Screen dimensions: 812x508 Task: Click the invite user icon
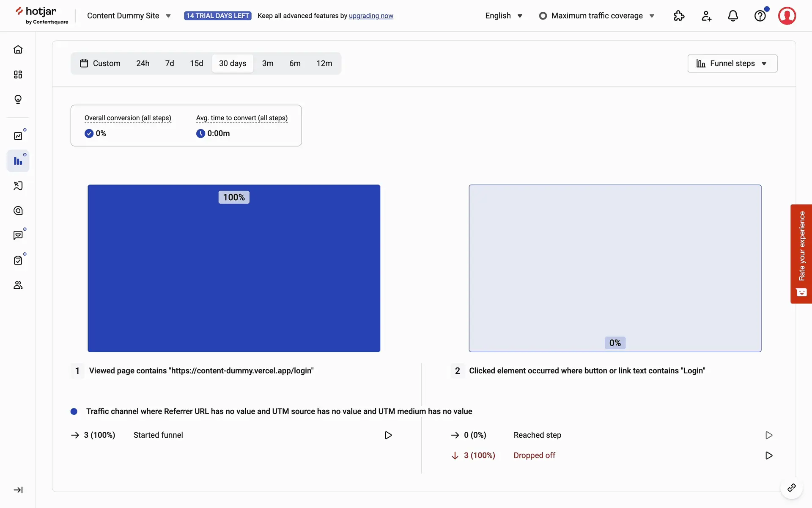pos(706,16)
